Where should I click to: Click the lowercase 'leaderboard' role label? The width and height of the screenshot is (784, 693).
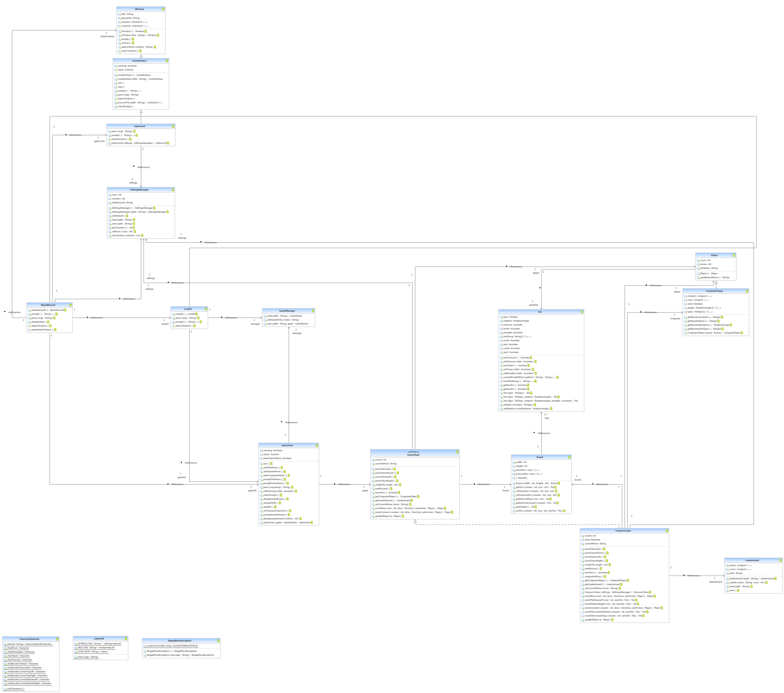716,582
